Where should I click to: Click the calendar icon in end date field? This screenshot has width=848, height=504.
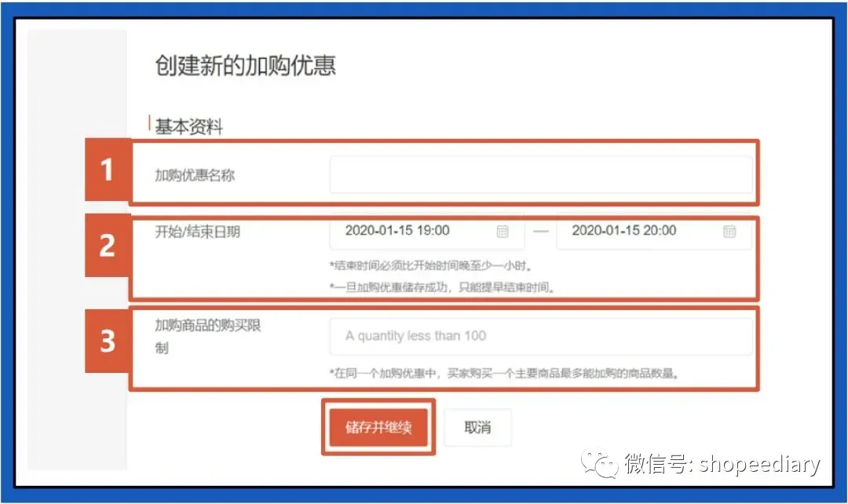pyautogui.click(x=729, y=232)
